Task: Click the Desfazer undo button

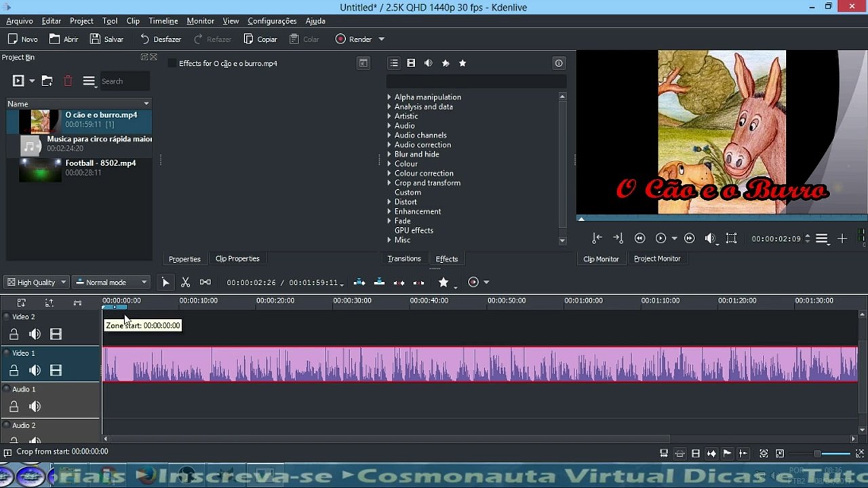Action: point(161,39)
